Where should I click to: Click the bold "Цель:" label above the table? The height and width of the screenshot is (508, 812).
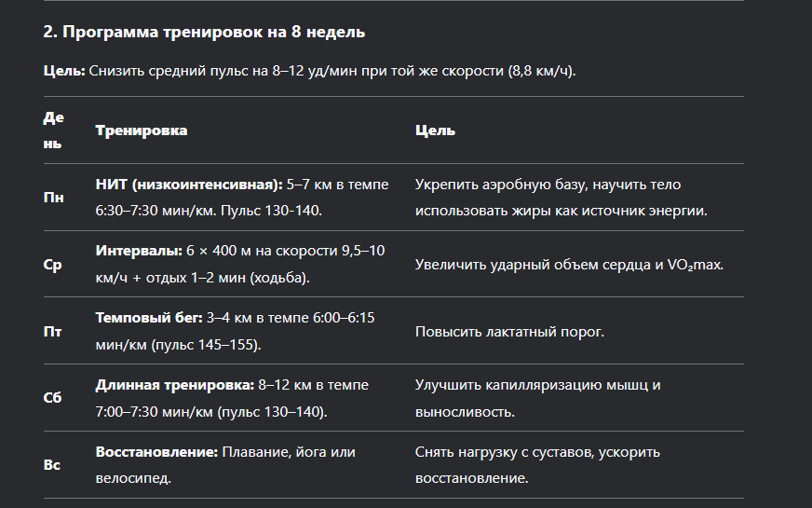tap(64, 71)
